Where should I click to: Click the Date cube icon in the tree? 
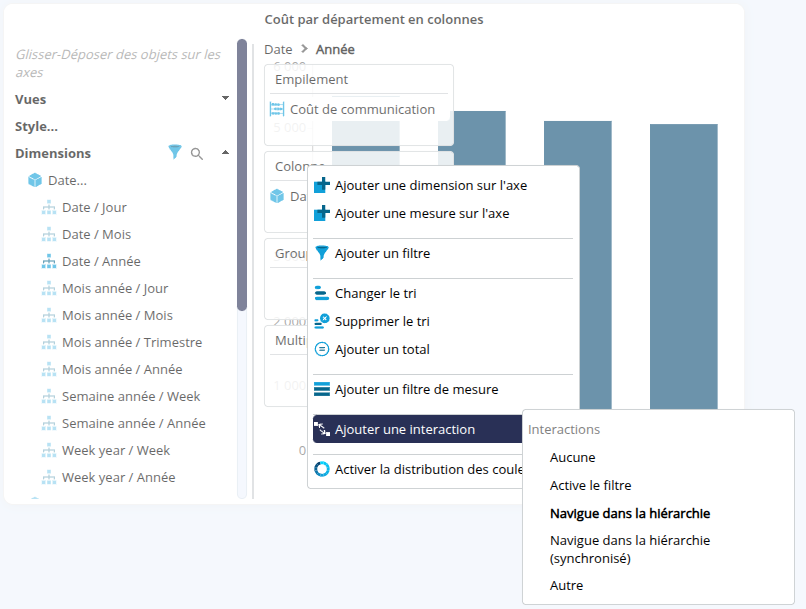35,180
